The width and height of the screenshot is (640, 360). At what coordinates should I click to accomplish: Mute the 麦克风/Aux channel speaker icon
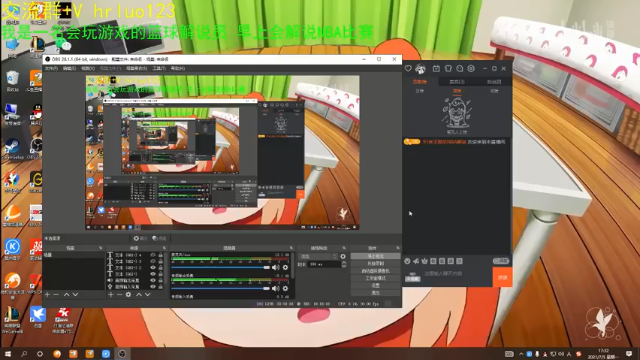click(x=276, y=267)
